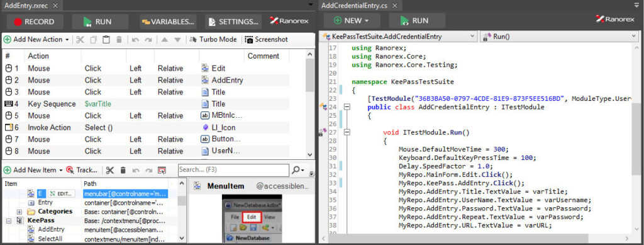This screenshot has width=644, height=245.
Task: Select the MBtnIc... item in action 5
Action: pyautogui.click(x=222, y=115)
